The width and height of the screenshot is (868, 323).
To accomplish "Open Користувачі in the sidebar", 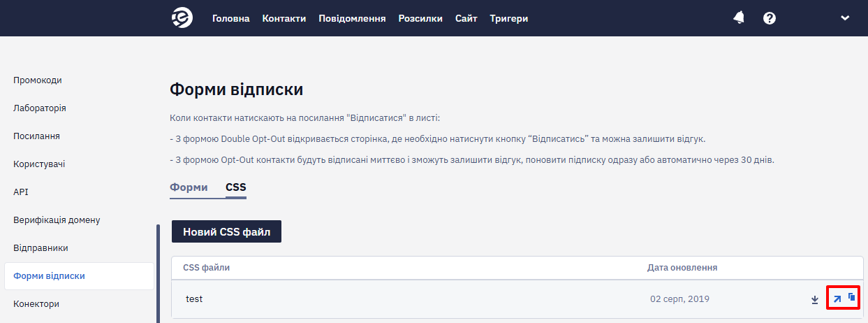I will click(40, 164).
